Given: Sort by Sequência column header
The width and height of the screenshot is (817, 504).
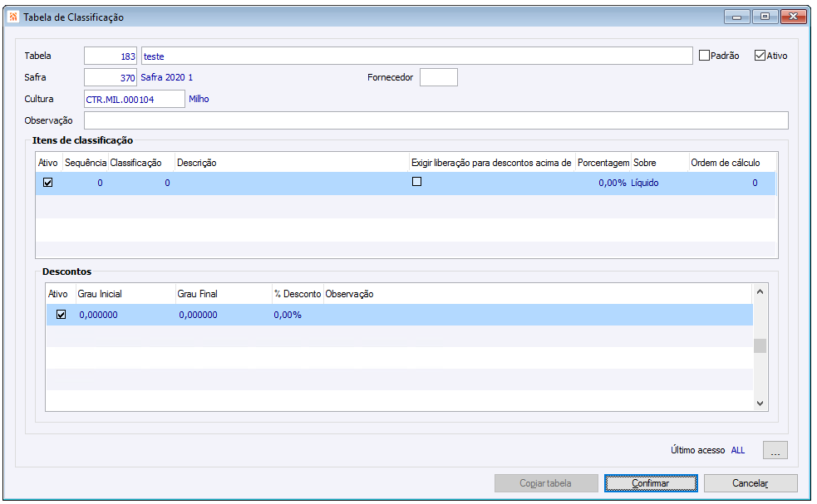Looking at the screenshot, I should click(86, 163).
